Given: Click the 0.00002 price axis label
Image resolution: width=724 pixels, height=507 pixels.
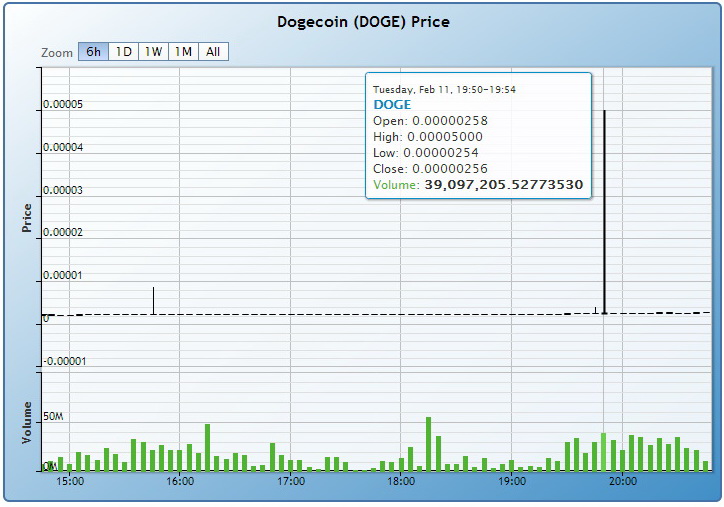Looking at the screenshot, I should coord(63,232).
